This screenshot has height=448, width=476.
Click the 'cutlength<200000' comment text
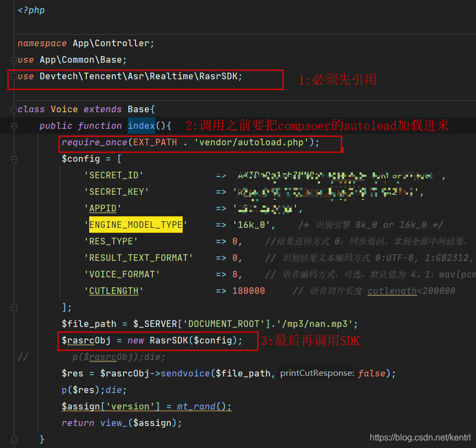(411, 291)
